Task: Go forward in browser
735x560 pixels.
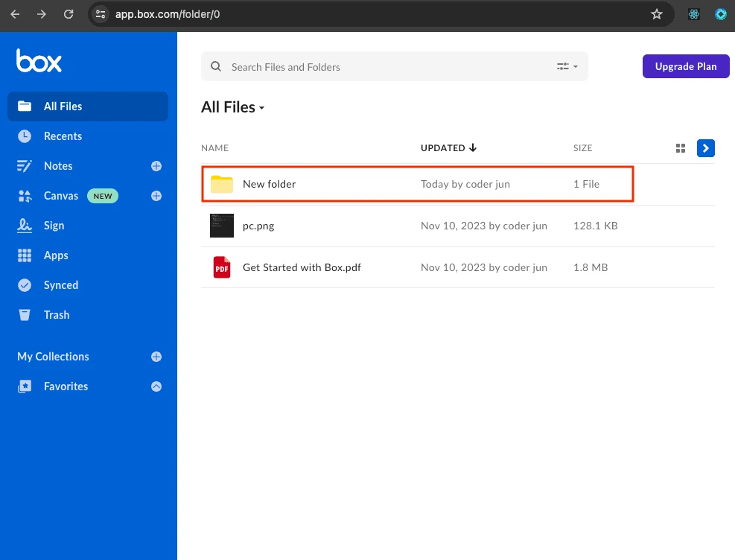Action: 42,14
